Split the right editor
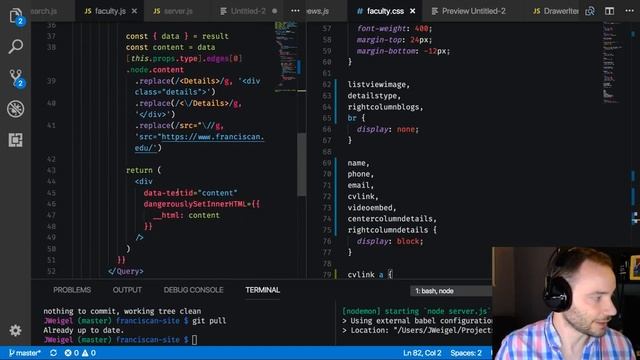Viewport: 640px width, 360px height. 609,11
